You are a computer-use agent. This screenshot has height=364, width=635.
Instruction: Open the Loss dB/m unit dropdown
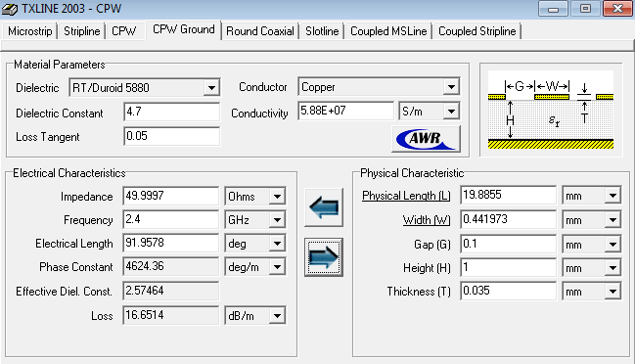tap(277, 315)
